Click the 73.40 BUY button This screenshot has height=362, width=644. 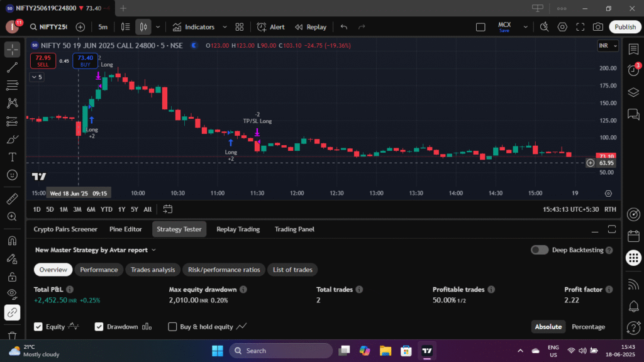click(x=85, y=61)
